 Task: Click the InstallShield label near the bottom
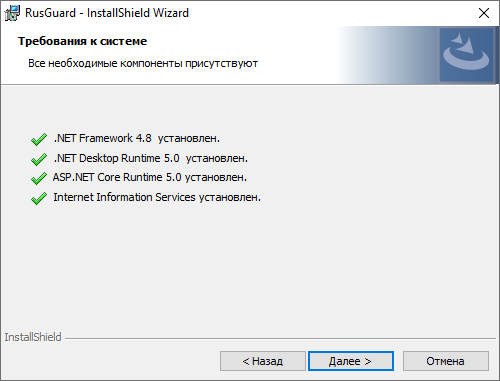[x=33, y=337]
